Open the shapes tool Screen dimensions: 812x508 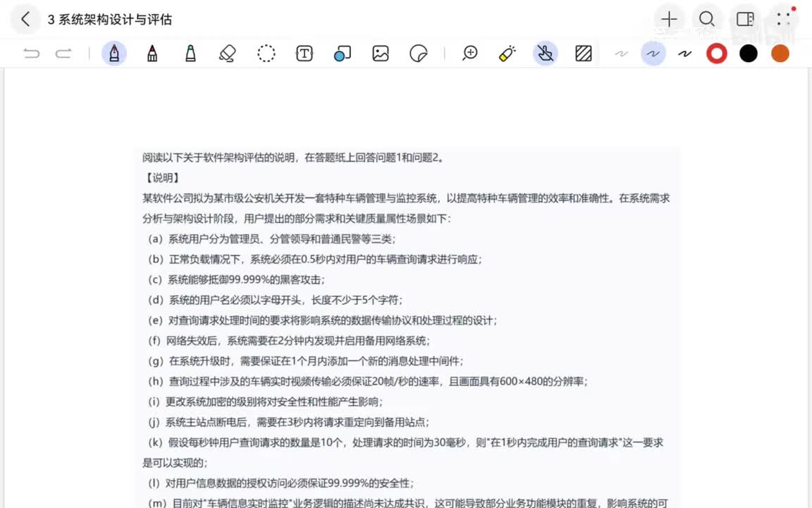pyautogui.click(x=343, y=54)
